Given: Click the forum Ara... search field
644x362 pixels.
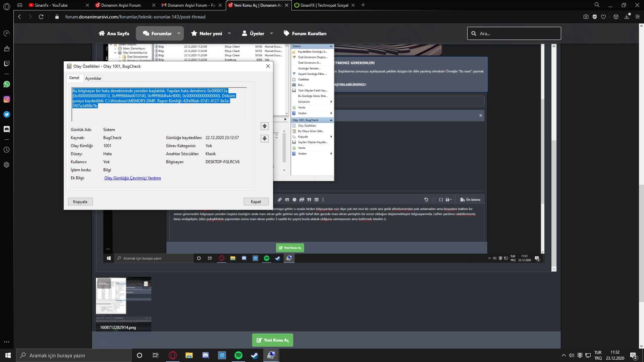Looking at the screenshot, I should point(514,34).
